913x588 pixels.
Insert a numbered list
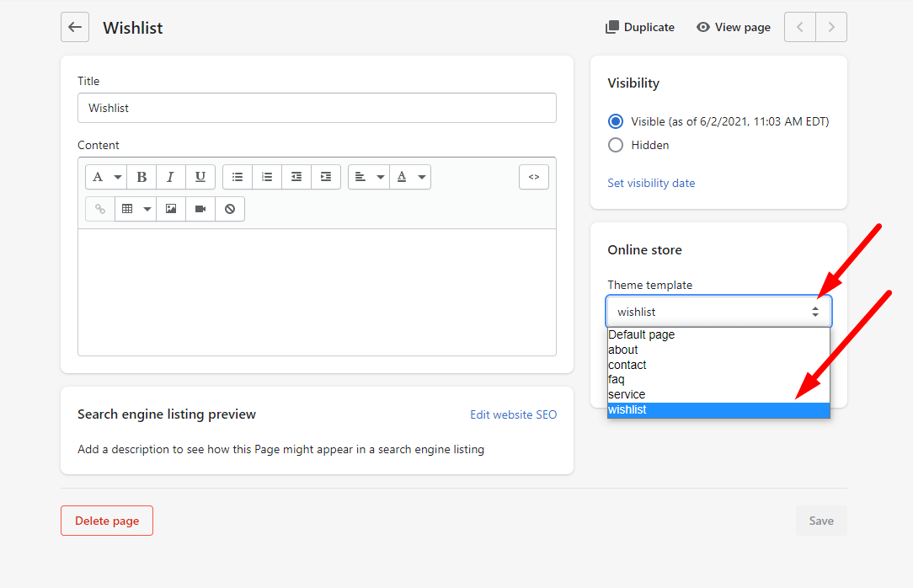click(267, 177)
